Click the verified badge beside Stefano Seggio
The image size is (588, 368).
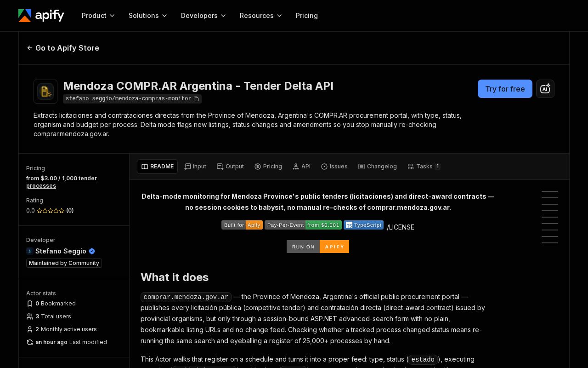[92, 251]
